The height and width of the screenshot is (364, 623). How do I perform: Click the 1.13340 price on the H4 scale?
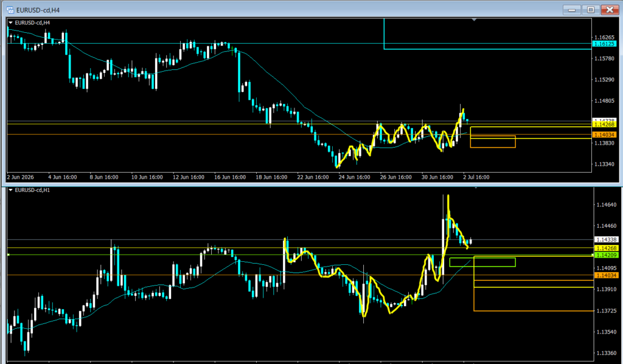604,164
